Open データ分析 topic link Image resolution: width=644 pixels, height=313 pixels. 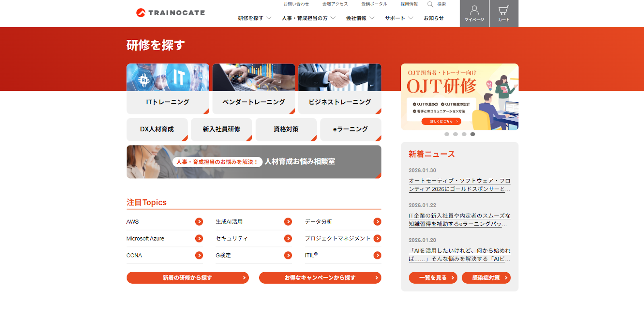tap(318, 222)
